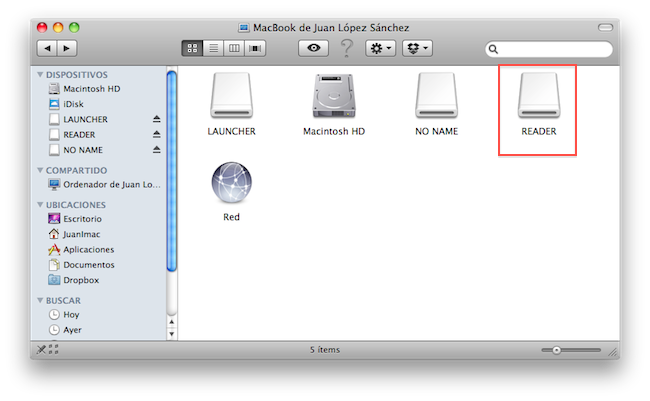Eject the READER volume
This screenshot has width=650, height=401.
pyautogui.click(x=156, y=134)
